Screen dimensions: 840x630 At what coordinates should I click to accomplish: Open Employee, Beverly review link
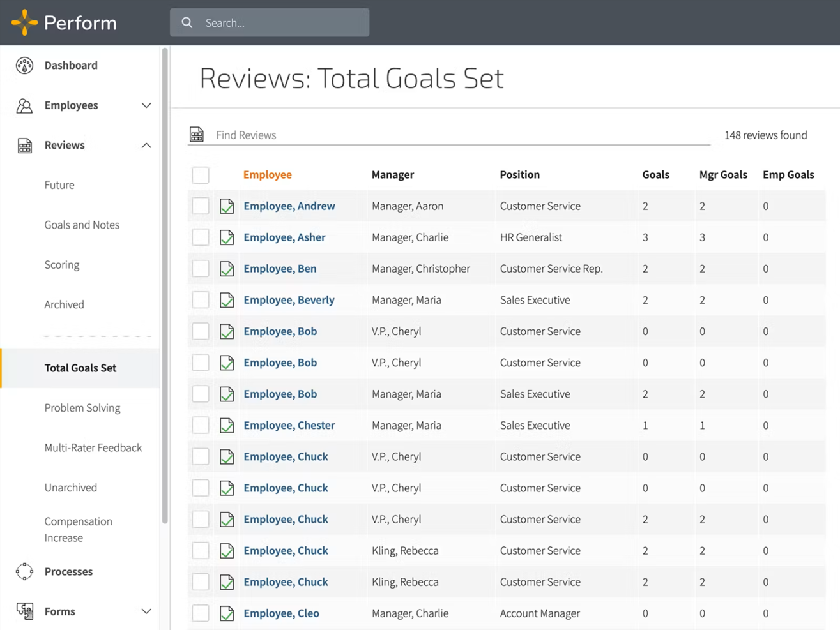tap(289, 300)
